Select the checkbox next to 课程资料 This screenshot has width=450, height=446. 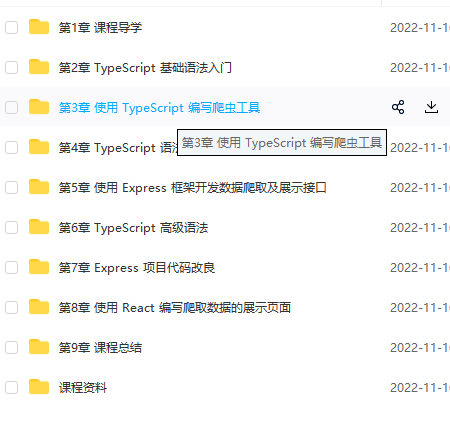(x=12, y=387)
